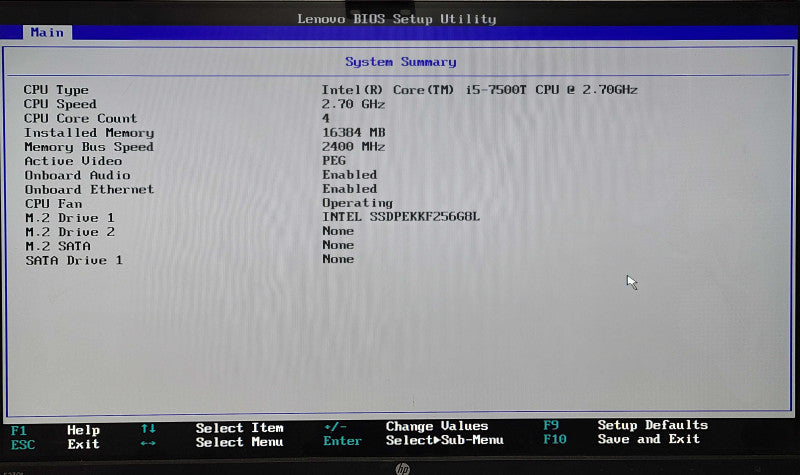This screenshot has width=800, height=475.
Task: Click the Select Menu hint text
Action: coord(239,442)
